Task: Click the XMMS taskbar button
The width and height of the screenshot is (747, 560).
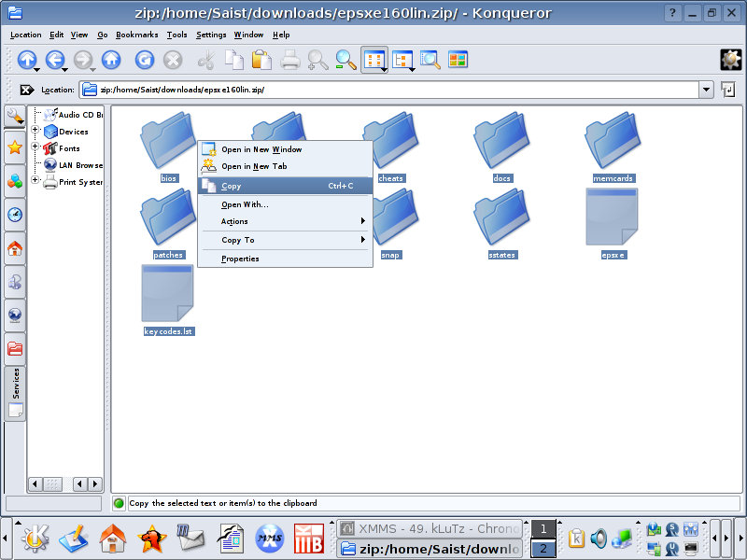Action: point(429,528)
